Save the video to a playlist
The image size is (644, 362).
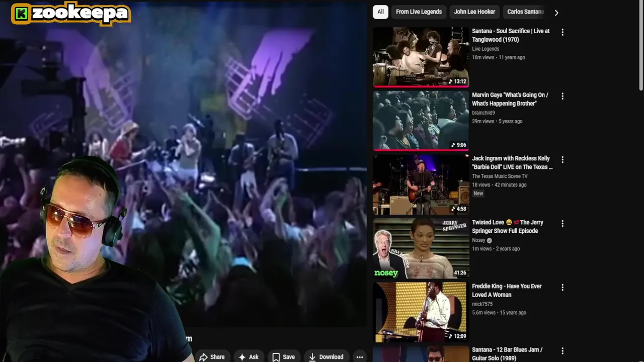coord(283,357)
